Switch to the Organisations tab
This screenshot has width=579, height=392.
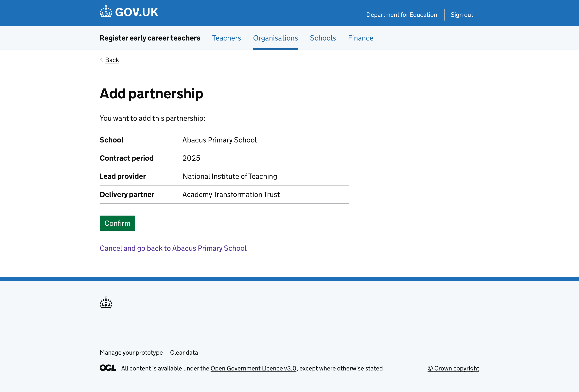coord(275,38)
